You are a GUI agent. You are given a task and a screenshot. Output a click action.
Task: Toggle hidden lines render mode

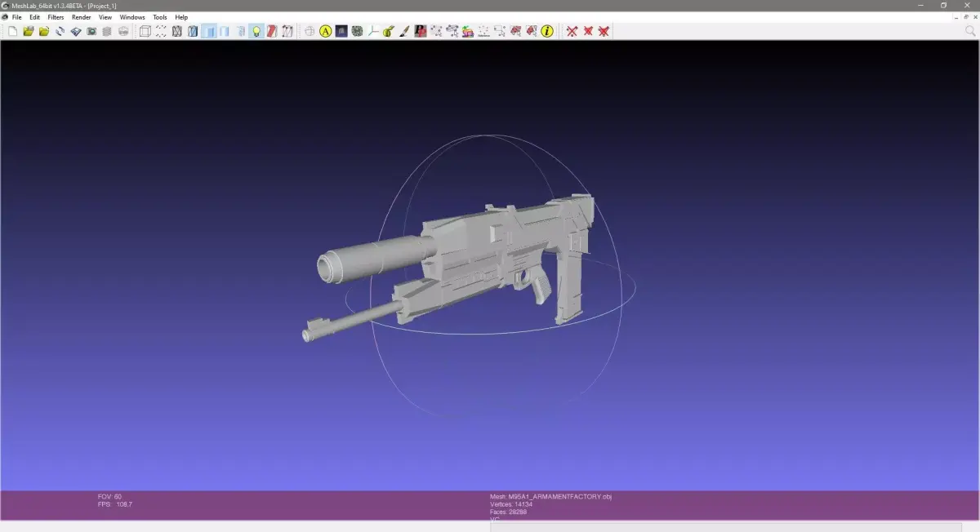193,31
